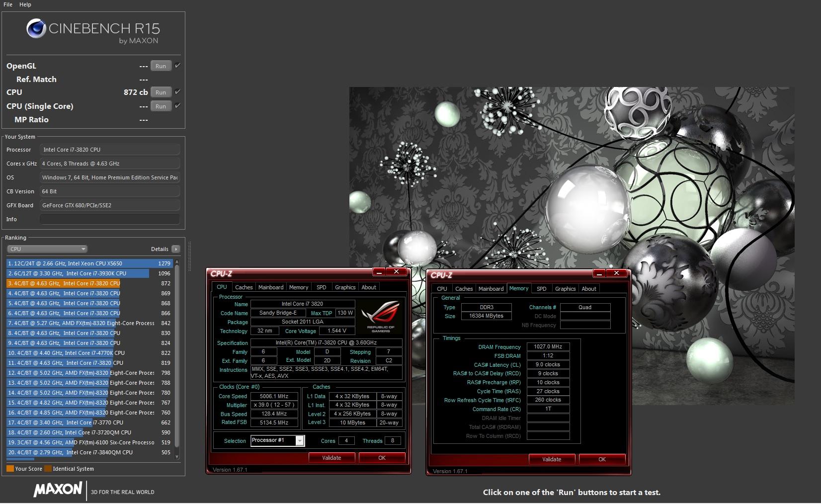The height and width of the screenshot is (504, 821).
Task: Switch to Graphics tab in left CPU-Z
Action: click(x=345, y=287)
